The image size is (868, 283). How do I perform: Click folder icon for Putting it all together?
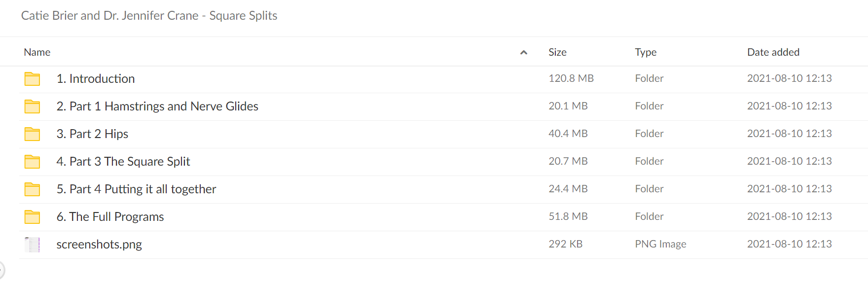(32, 189)
